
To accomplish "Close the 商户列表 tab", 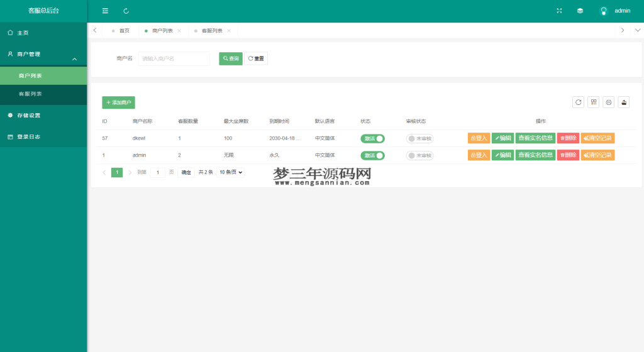I will tap(179, 31).
